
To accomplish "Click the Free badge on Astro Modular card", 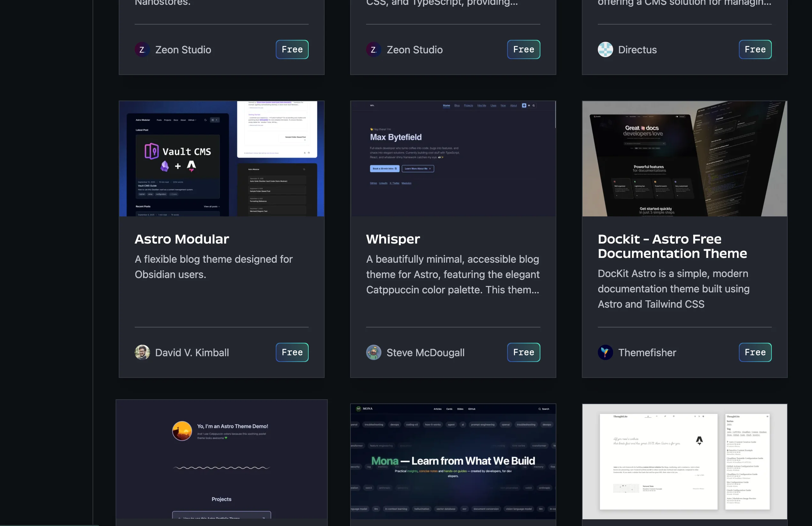I will pyautogui.click(x=292, y=352).
